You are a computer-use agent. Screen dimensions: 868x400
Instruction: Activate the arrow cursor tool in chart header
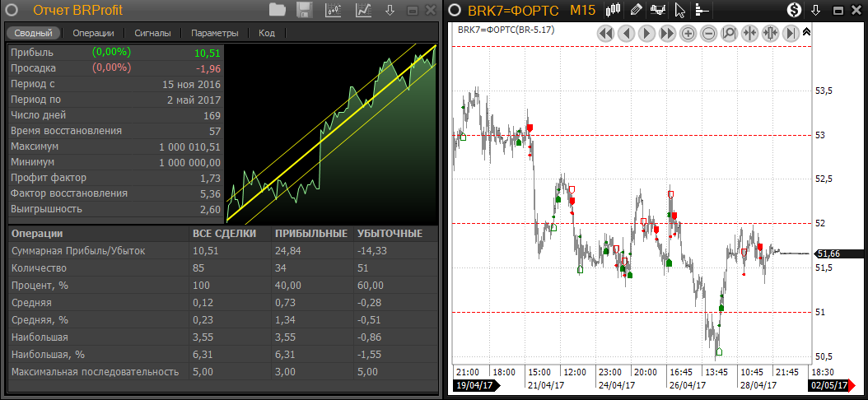tap(679, 11)
